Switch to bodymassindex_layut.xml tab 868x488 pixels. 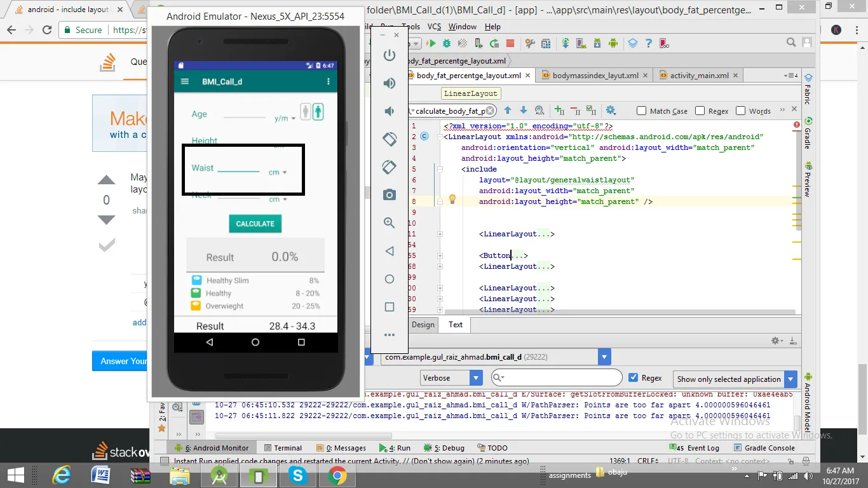pyautogui.click(x=595, y=75)
